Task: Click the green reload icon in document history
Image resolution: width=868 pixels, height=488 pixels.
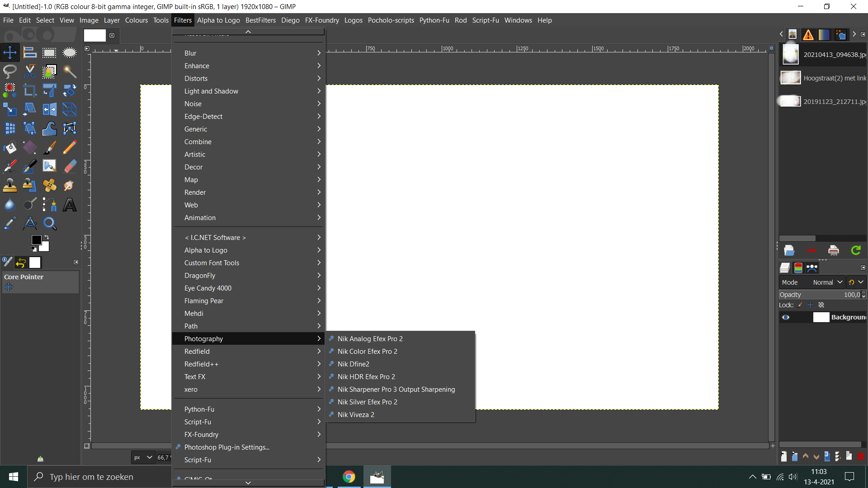Action: coord(856,250)
